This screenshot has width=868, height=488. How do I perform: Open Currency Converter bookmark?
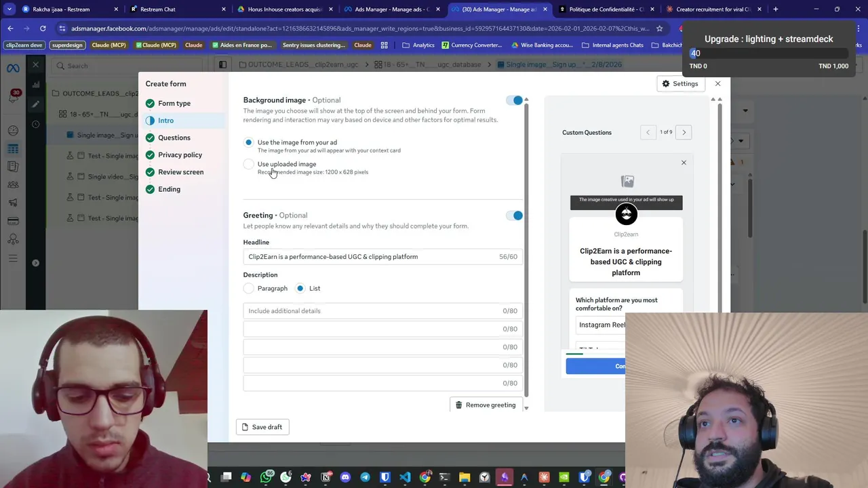point(472,45)
